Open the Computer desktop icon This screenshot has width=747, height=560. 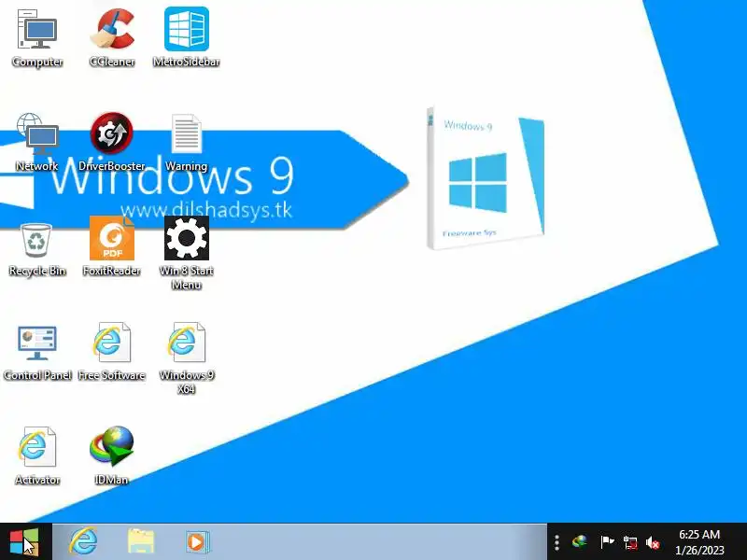(37, 37)
